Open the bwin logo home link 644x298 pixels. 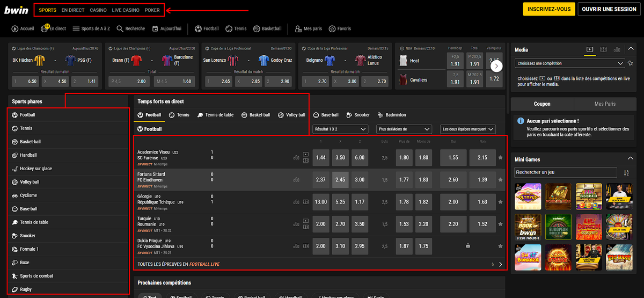coord(17,9)
